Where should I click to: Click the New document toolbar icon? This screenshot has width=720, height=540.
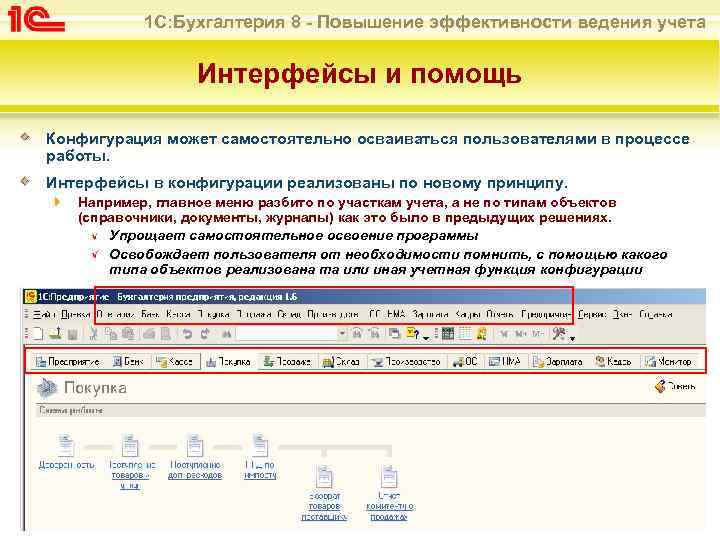[37, 334]
